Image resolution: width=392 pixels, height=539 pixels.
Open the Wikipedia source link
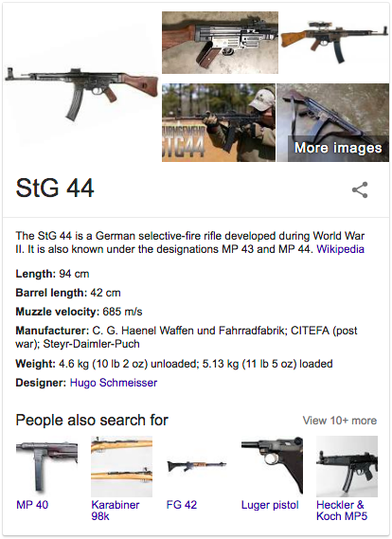click(340, 249)
